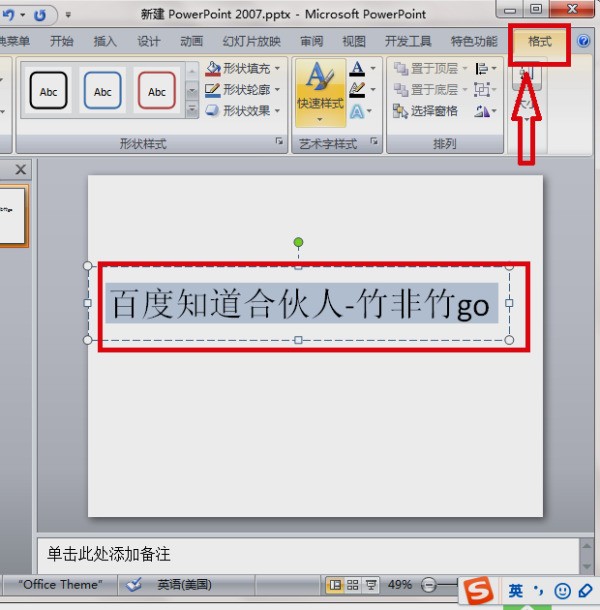Click the 形状效果 icon

click(212, 110)
